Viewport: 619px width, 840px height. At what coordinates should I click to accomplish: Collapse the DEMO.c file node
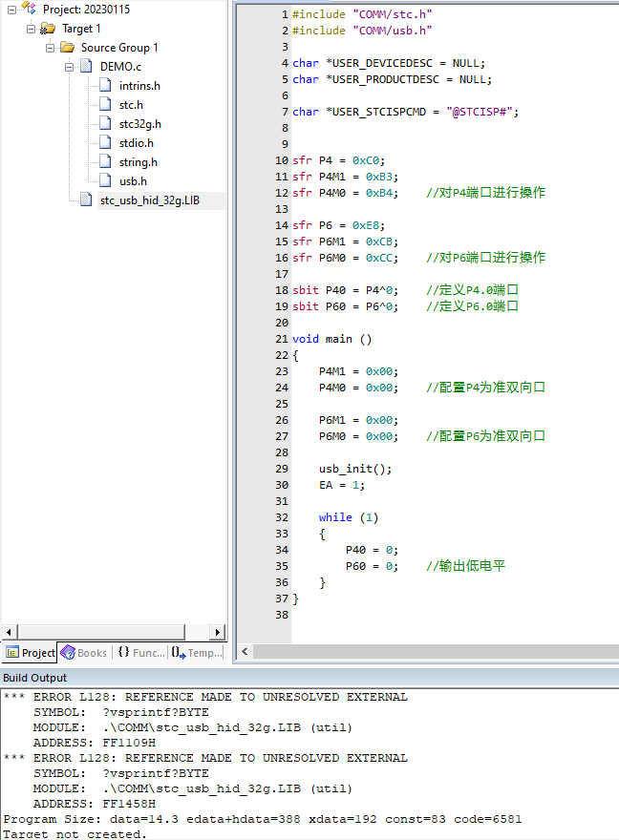[x=69, y=67]
